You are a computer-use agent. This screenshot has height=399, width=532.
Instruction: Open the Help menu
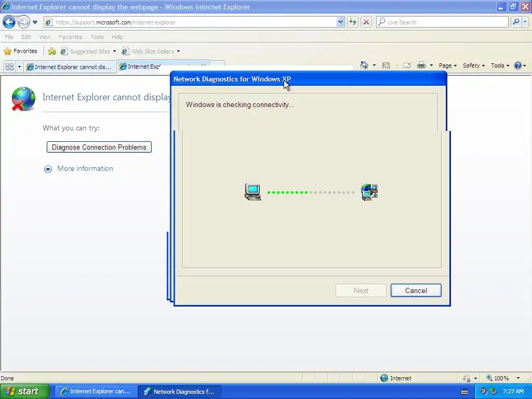pos(117,37)
